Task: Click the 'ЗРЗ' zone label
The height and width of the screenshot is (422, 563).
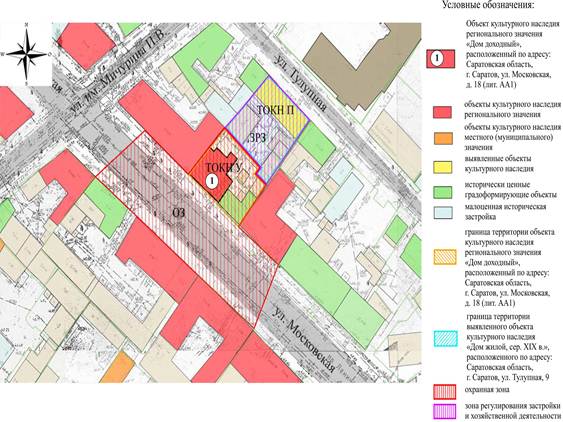Action: click(x=257, y=138)
